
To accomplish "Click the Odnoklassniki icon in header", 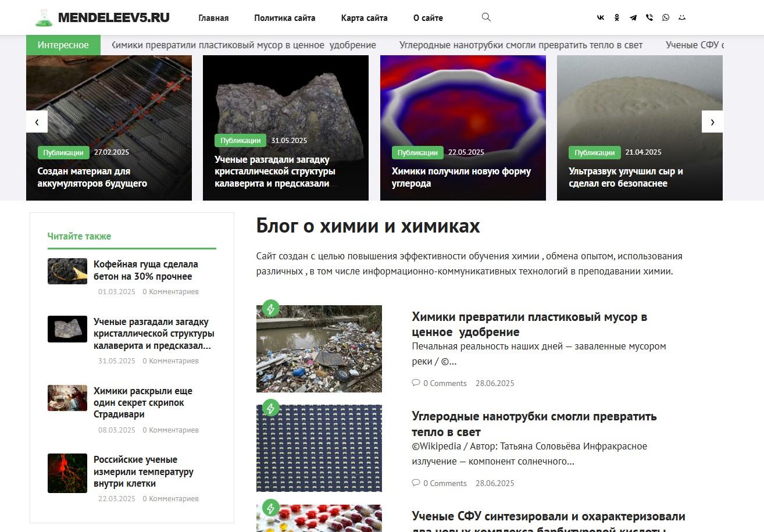I will click(x=617, y=17).
